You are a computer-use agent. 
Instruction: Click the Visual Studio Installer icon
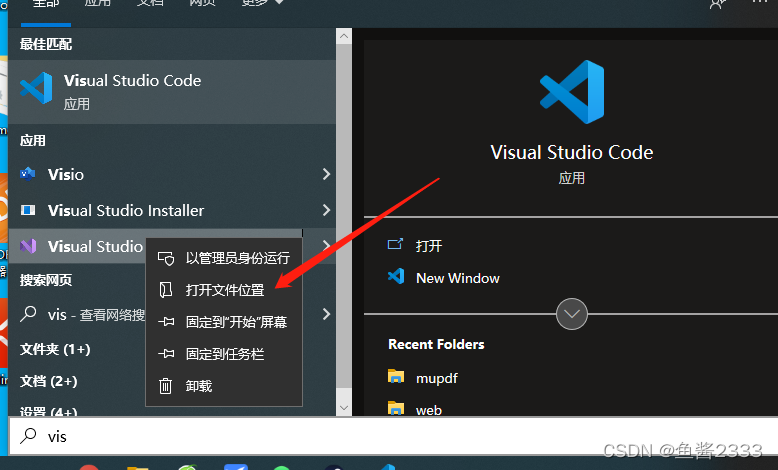(28, 210)
